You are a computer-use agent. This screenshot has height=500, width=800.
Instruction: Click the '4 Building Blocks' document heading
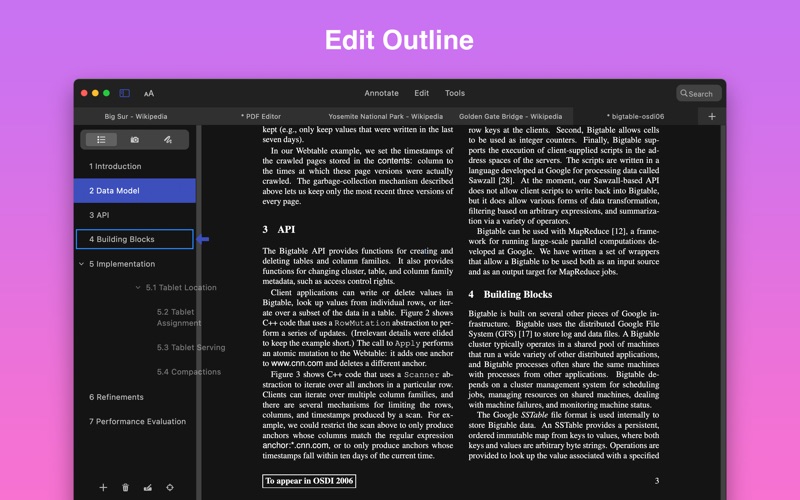pos(510,294)
